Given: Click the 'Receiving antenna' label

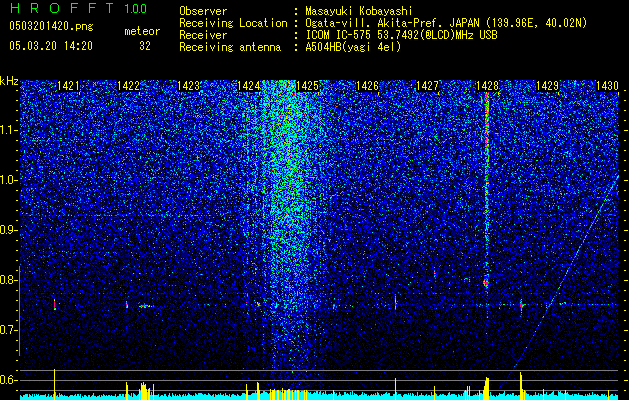Looking at the screenshot, I should click(230, 47).
